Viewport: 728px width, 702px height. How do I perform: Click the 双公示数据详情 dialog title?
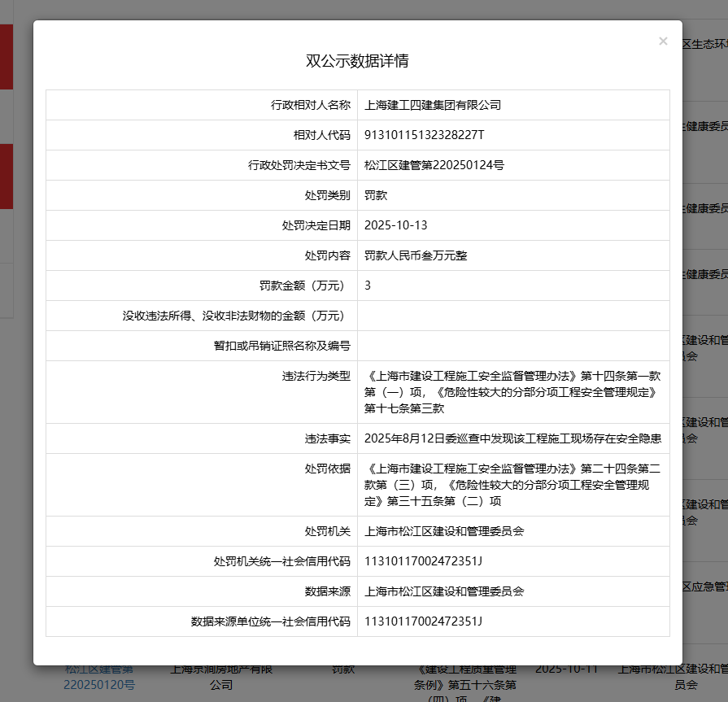pos(357,61)
